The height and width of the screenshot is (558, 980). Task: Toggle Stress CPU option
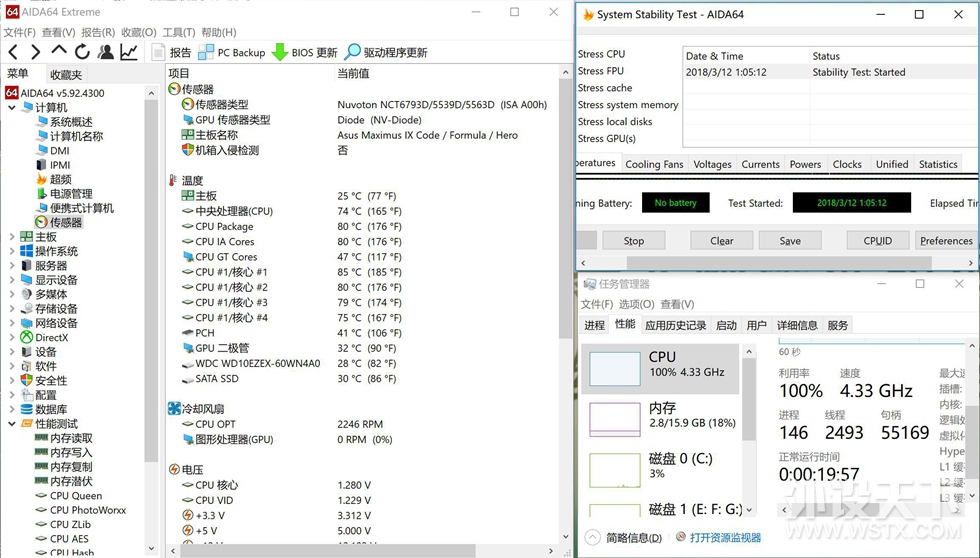tap(601, 54)
